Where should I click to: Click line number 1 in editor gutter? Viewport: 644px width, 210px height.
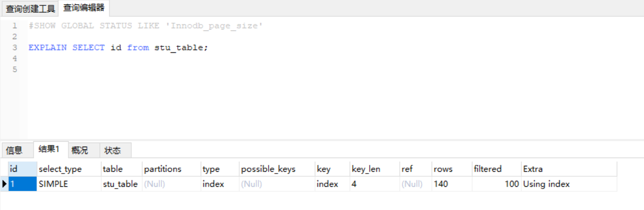(x=15, y=26)
